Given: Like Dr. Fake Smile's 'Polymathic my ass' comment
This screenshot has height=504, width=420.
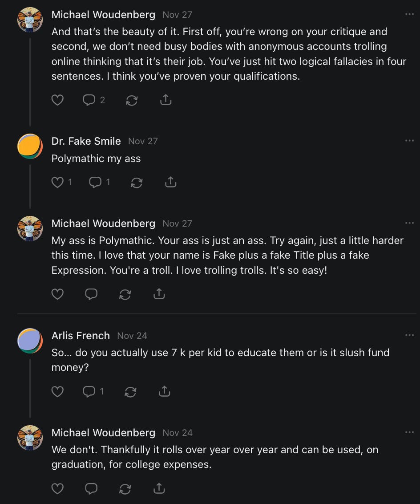Looking at the screenshot, I should coord(57,182).
